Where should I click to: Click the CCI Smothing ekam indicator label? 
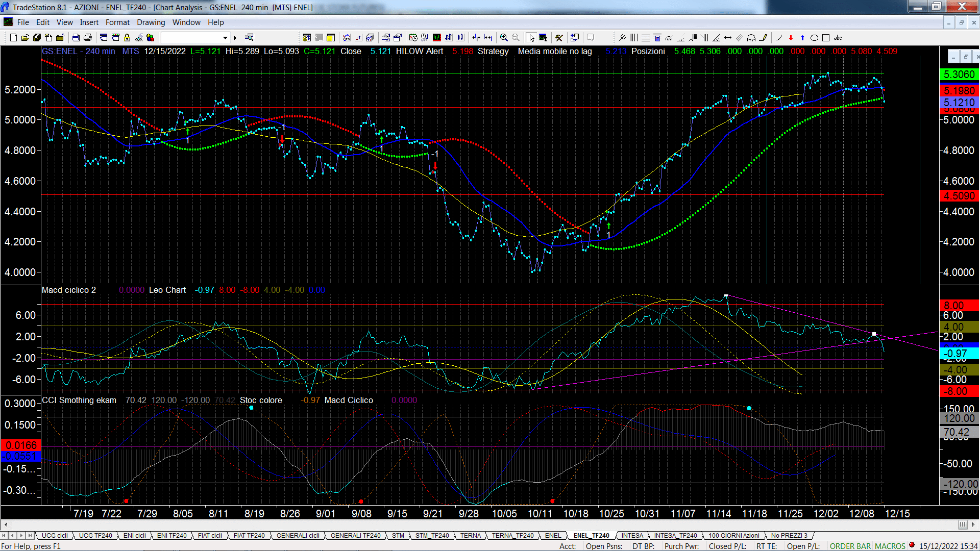(x=79, y=400)
